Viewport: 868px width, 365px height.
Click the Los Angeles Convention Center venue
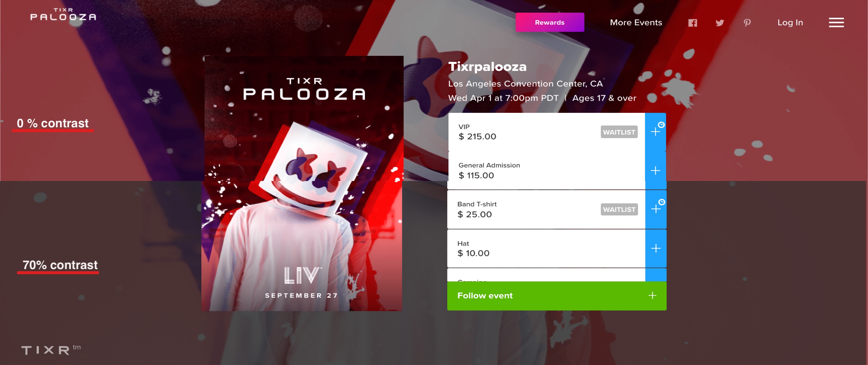point(525,84)
